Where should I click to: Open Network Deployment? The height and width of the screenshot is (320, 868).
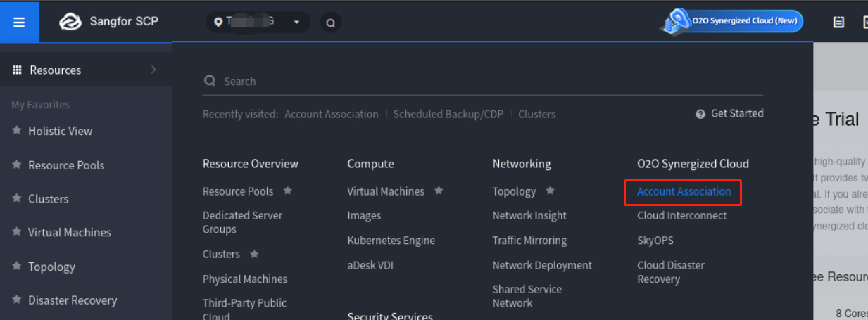pos(542,265)
